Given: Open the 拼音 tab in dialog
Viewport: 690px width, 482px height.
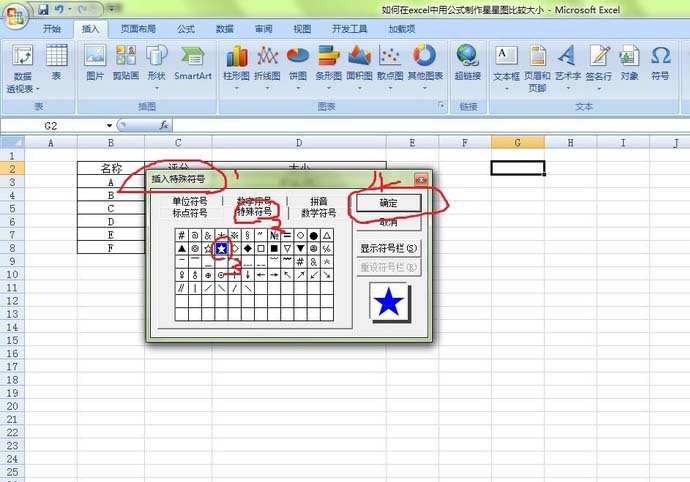Looking at the screenshot, I should coord(319,201).
